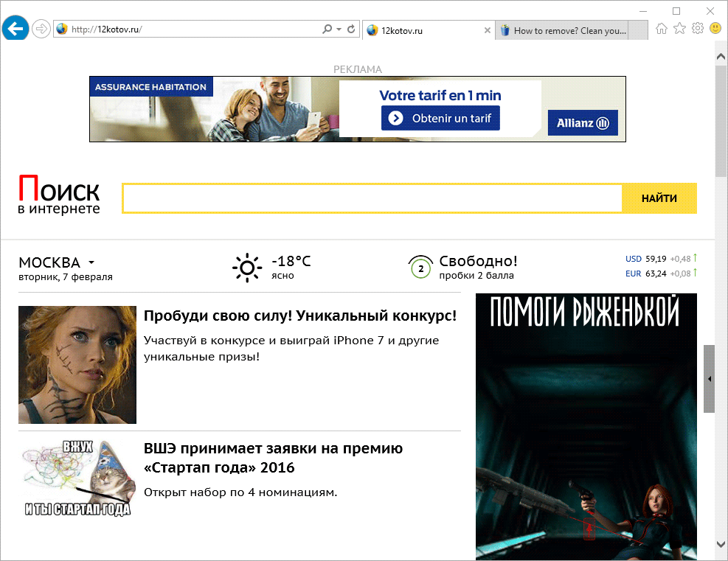Close the 12kotov.ru tab

[487, 31]
